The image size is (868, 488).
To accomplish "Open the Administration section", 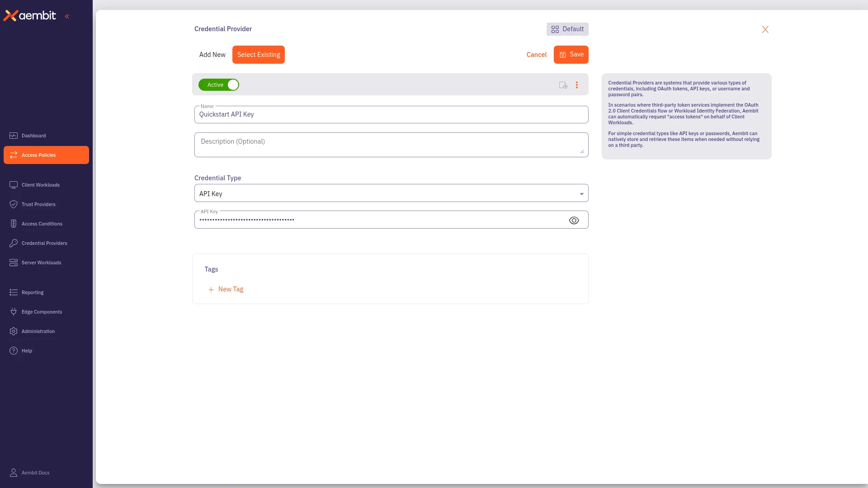I will pos(46,331).
